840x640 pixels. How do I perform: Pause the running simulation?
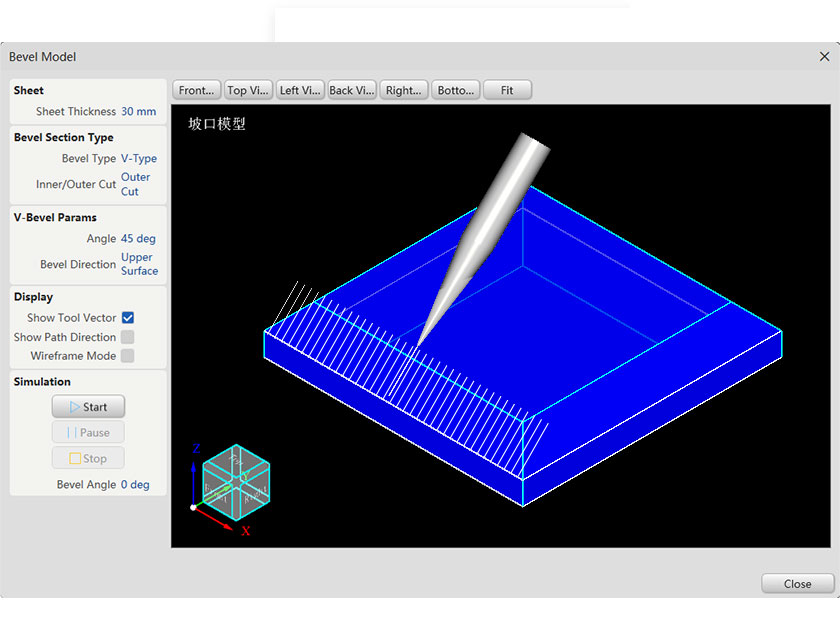[88, 432]
